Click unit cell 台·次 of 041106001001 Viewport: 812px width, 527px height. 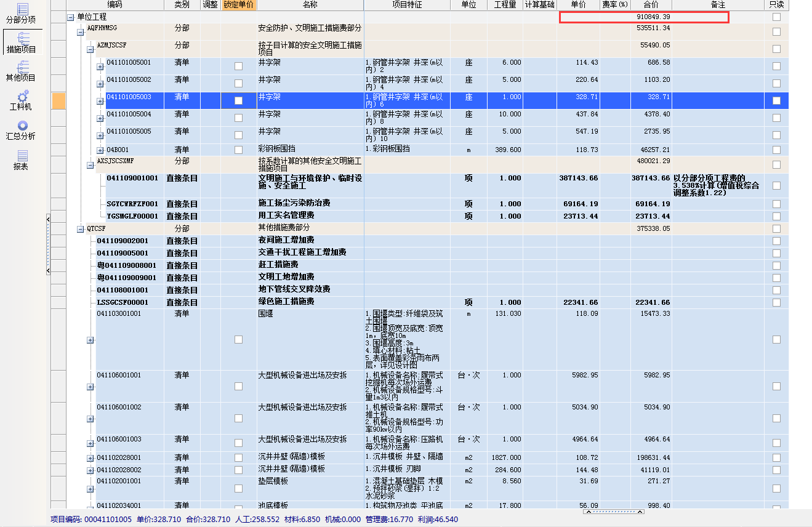click(468, 375)
